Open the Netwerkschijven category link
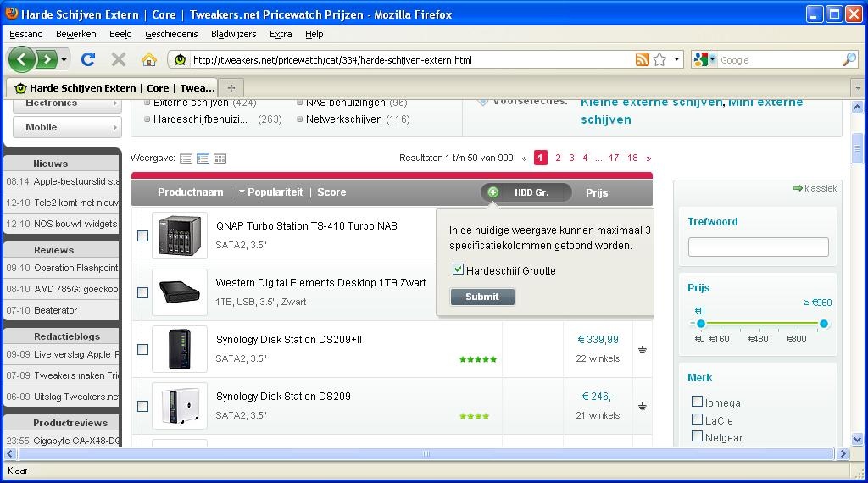The height and width of the screenshot is (483, 868). [x=344, y=119]
